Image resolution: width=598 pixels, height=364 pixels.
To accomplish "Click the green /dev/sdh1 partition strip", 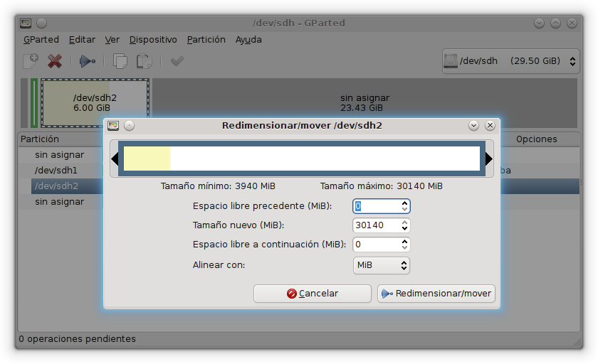I will point(34,103).
